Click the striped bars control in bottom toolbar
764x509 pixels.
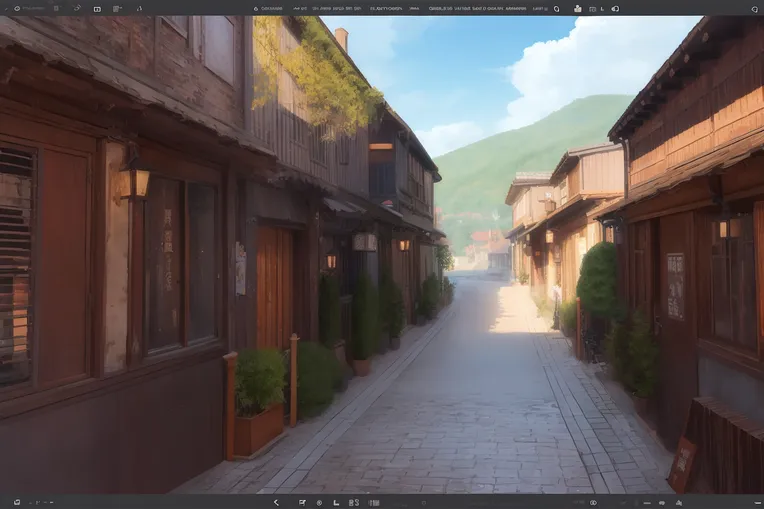click(373, 502)
